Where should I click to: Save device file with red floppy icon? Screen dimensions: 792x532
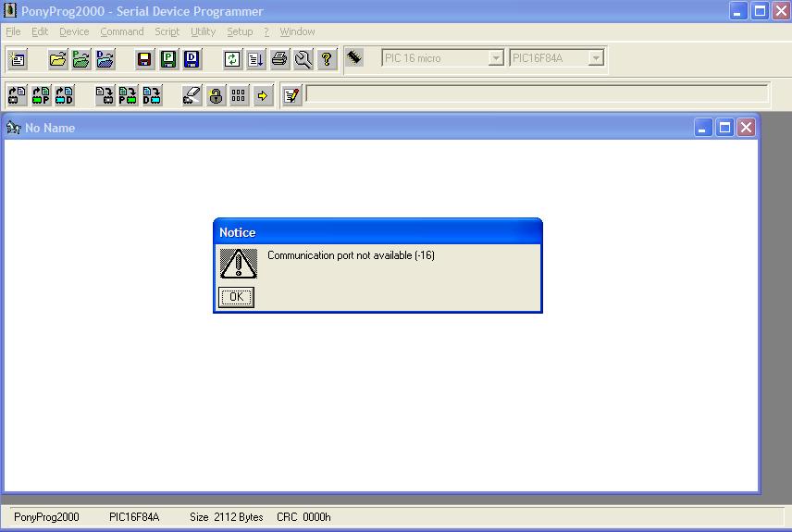click(x=144, y=59)
